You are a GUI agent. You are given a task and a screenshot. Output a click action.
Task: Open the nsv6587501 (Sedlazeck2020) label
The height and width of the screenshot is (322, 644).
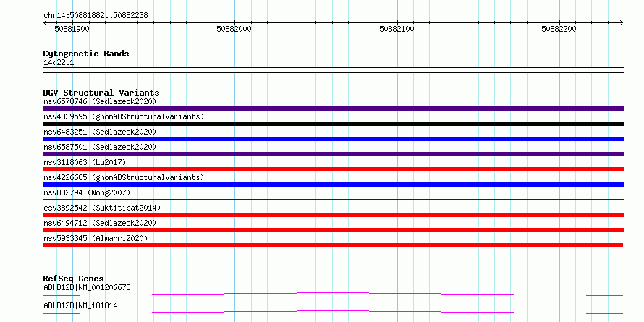pyautogui.click(x=100, y=147)
